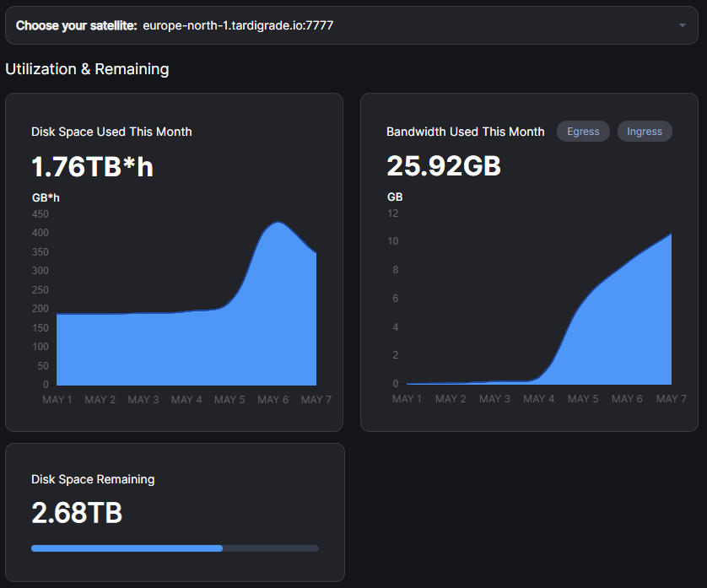Click the Disk Space Remaining label
The width and height of the screenshot is (707, 588).
pyautogui.click(x=93, y=479)
